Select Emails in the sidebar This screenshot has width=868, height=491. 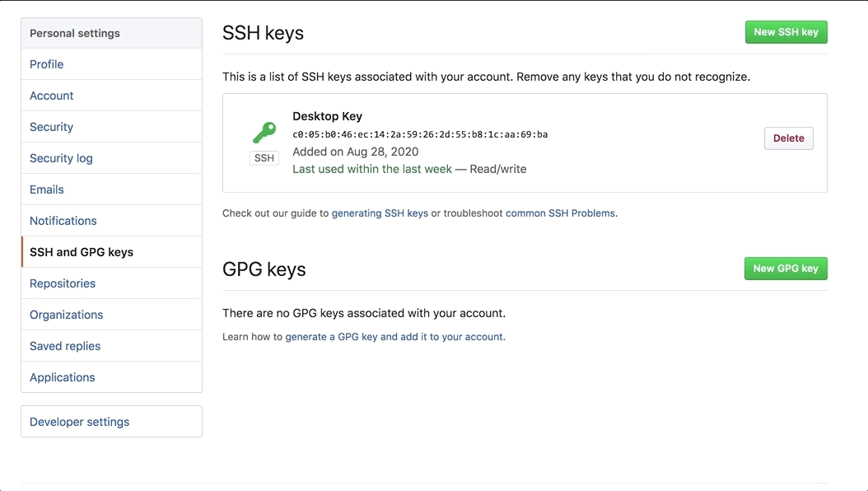pyautogui.click(x=47, y=189)
